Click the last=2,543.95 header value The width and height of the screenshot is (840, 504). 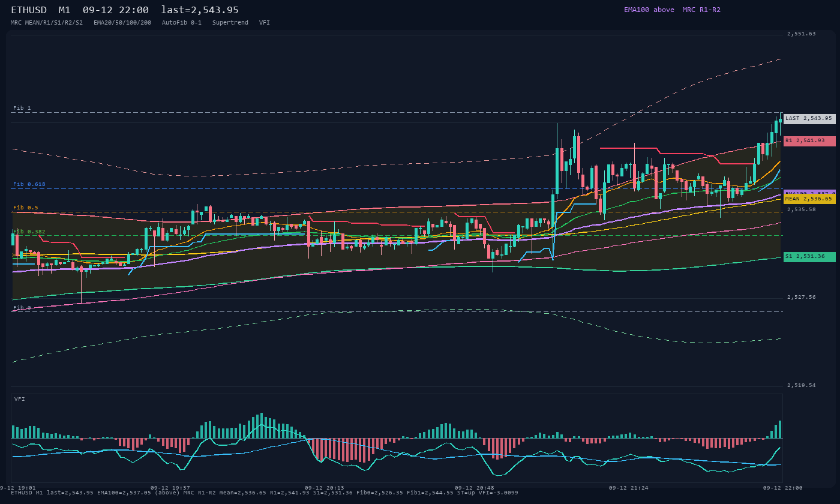[x=200, y=10]
